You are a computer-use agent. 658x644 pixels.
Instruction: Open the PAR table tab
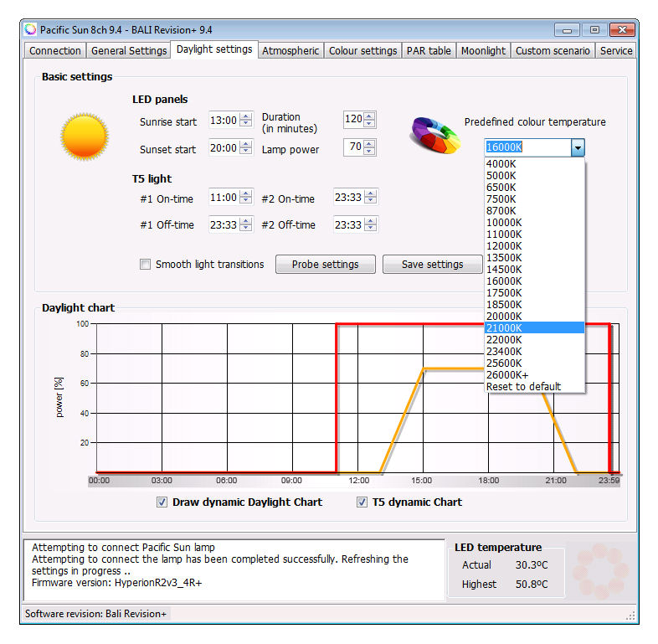429,51
